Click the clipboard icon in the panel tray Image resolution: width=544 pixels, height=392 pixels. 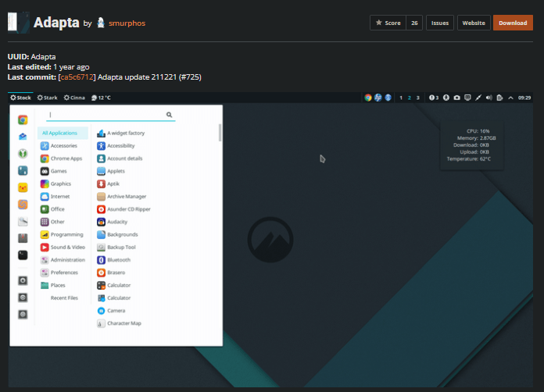pos(499,98)
